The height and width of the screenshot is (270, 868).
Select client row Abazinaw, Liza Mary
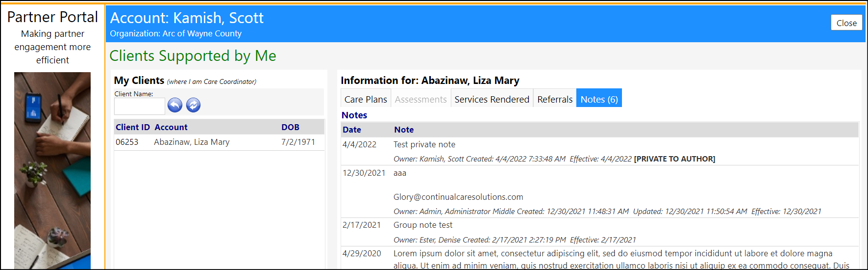click(219, 142)
